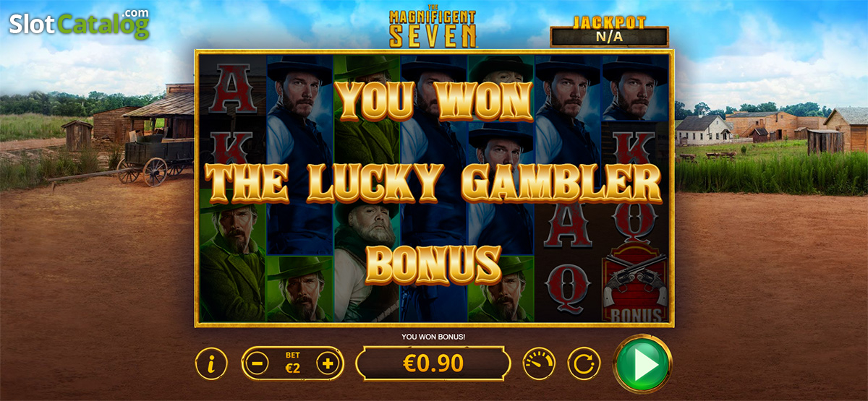Click the SlotCatalog.com logo
This screenshot has width=868, height=401.
pyautogui.click(x=80, y=24)
